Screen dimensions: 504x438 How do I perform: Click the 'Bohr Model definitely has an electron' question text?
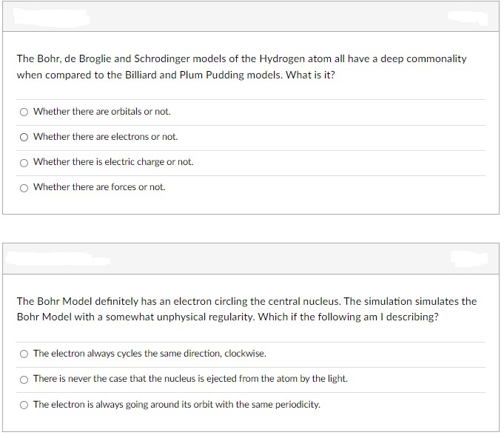pos(246,309)
